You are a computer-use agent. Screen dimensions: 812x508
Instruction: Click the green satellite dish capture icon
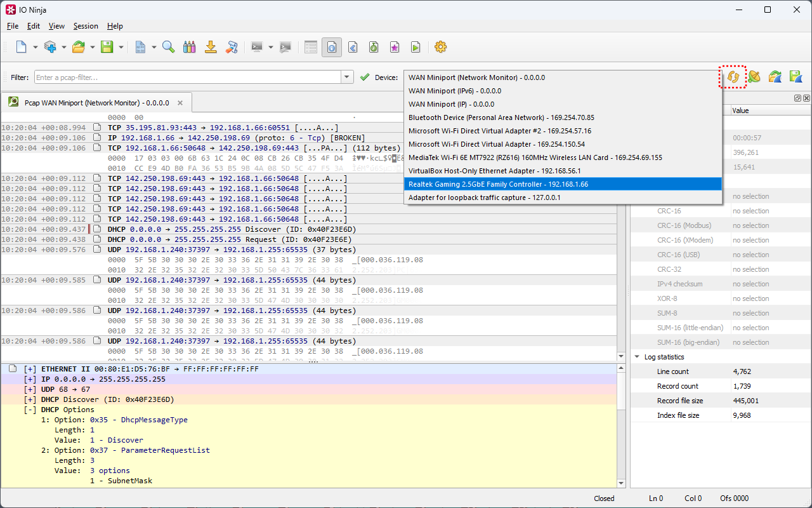(x=754, y=77)
